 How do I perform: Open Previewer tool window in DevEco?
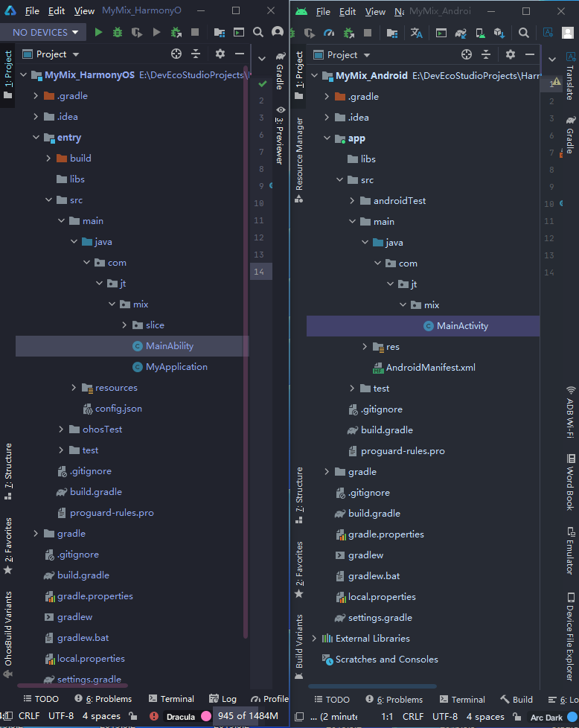(x=280, y=135)
